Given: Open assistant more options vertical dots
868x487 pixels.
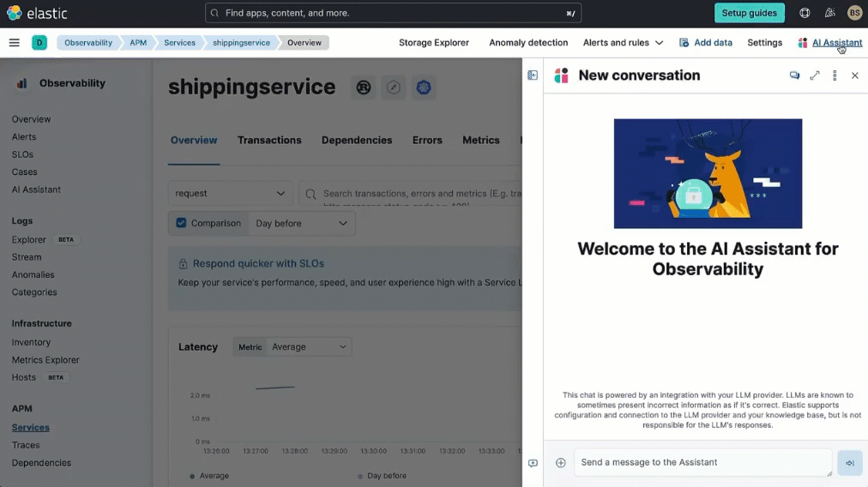Looking at the screenshot, I should coord(835,75).
